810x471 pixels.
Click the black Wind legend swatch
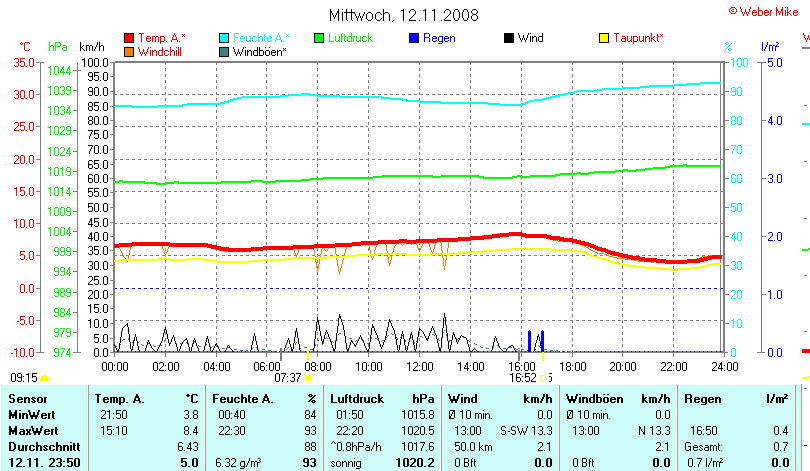pos(509,38)
